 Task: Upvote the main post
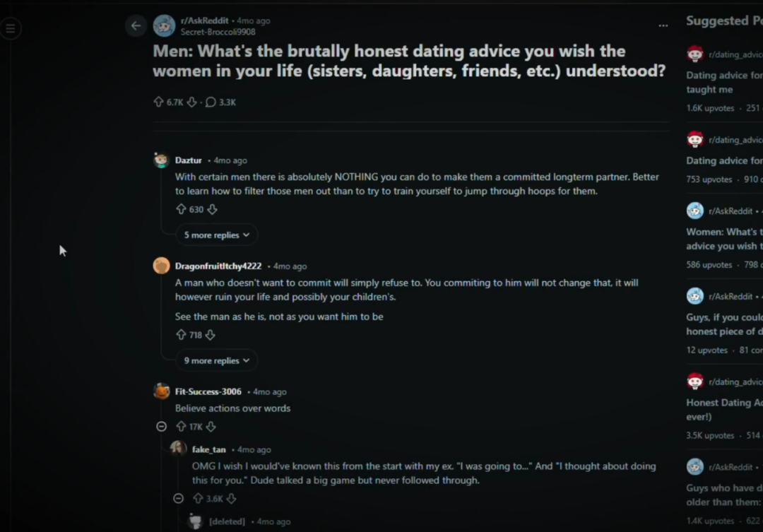(158, 102)
